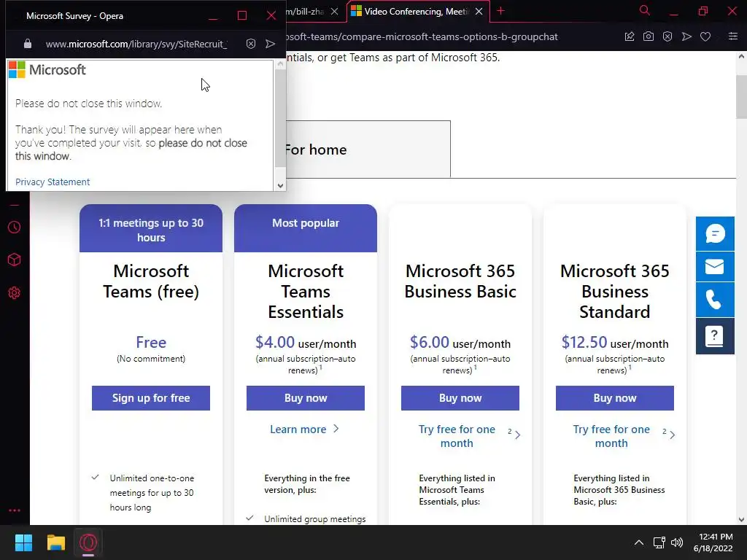Click Most popular banner text
Screen dimensions: 747x560
tap(306, 223)
